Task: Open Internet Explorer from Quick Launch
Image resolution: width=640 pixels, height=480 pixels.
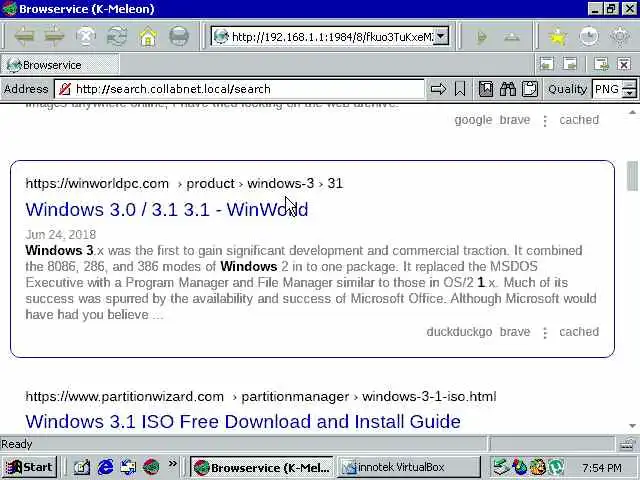Action: click(x=105, y=467)
